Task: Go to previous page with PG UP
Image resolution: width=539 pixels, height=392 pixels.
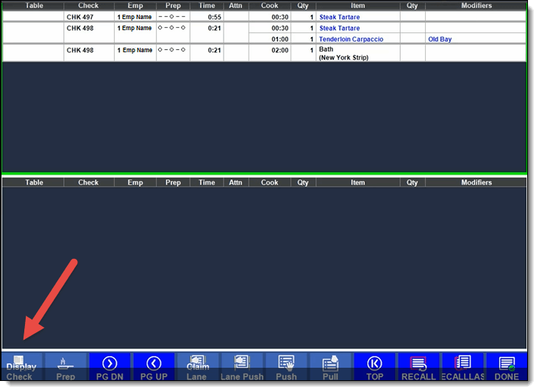Action: tap(154, 367)
